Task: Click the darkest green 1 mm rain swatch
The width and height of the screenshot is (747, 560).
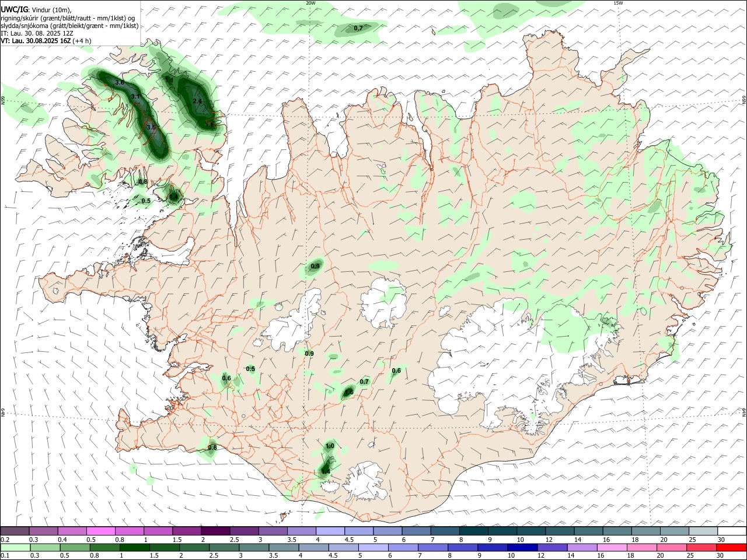Action: (134, 548)
